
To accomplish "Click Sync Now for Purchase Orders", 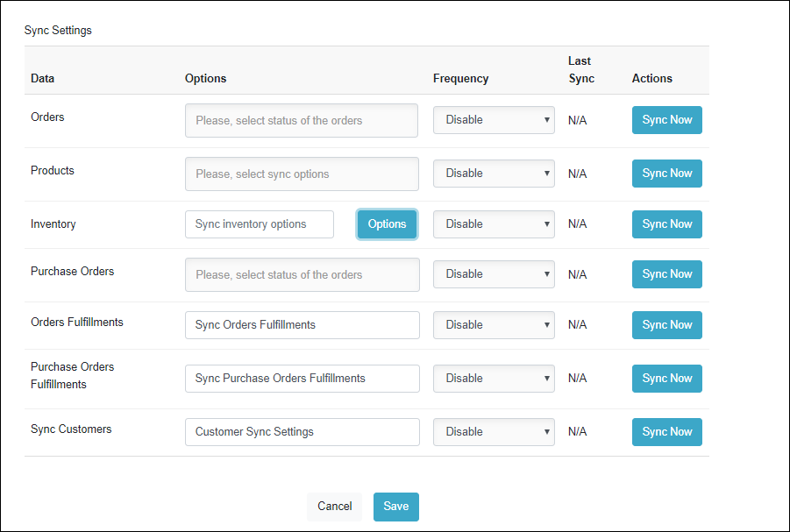I will coord(666,274).
